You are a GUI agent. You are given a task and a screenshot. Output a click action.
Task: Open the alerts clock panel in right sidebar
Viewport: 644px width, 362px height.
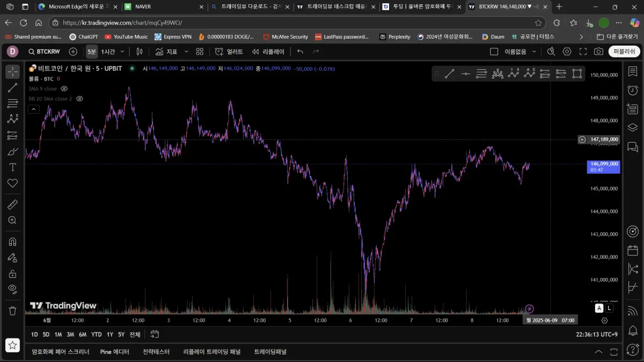[x=633, y=90]
